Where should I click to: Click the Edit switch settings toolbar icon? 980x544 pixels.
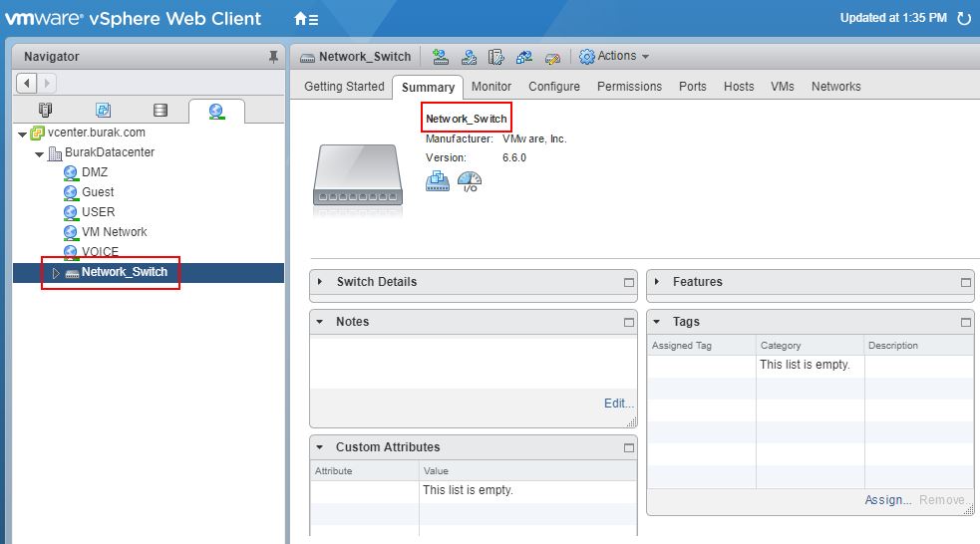click(552, 58)
